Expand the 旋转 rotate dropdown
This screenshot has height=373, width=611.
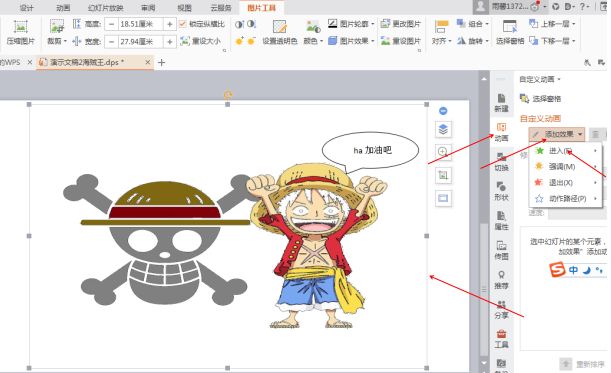[x=487, y=41]
